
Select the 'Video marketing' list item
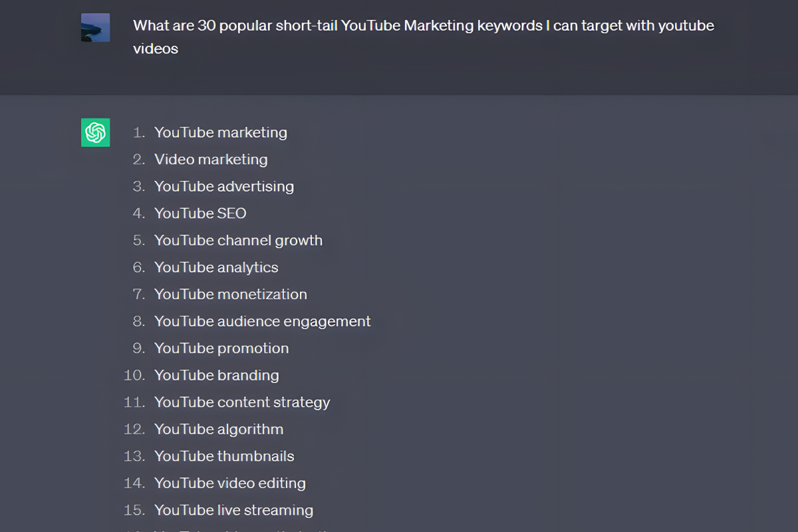pos(211,160)
